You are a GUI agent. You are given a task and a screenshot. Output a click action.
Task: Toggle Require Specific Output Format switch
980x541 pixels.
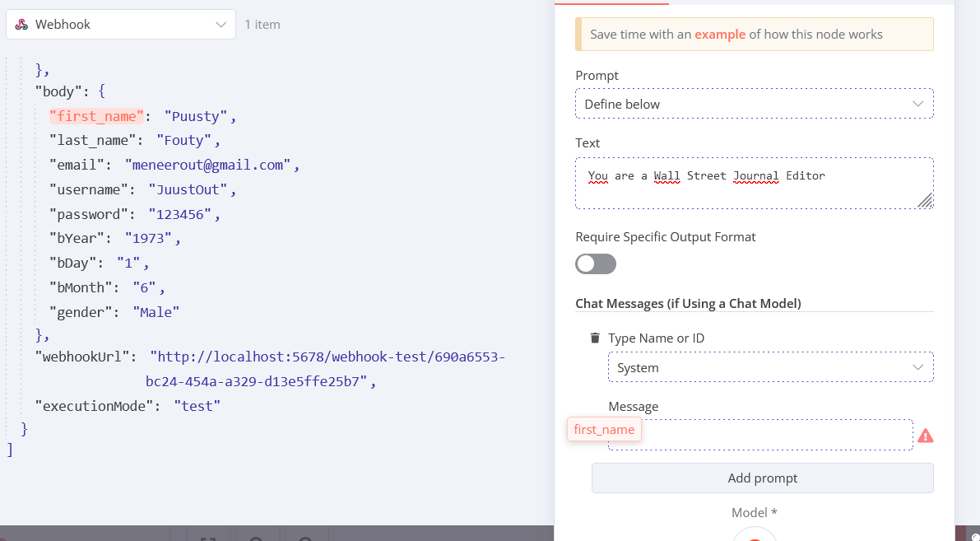tap(596, 264)
